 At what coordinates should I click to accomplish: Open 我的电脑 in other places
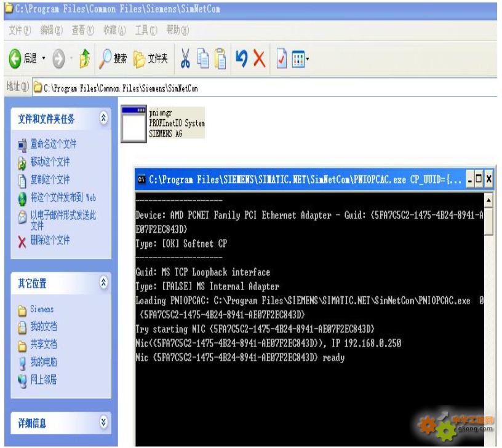pyautogui.click(x=44, y=362)
